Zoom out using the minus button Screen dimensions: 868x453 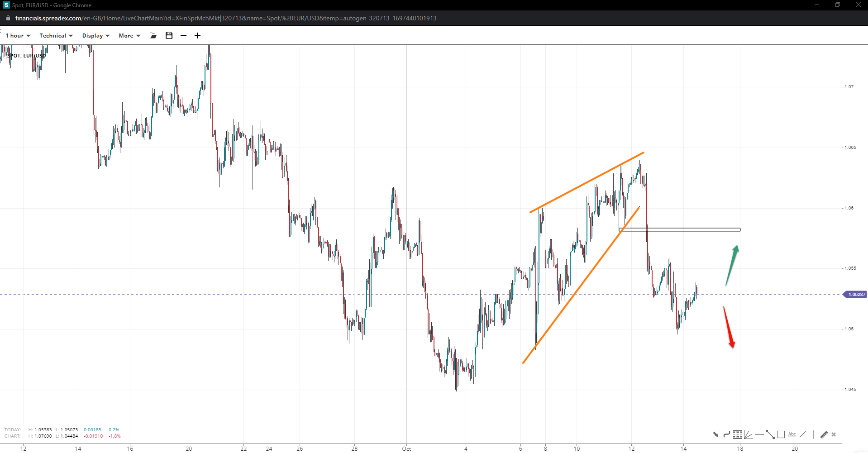coord(183,36)
